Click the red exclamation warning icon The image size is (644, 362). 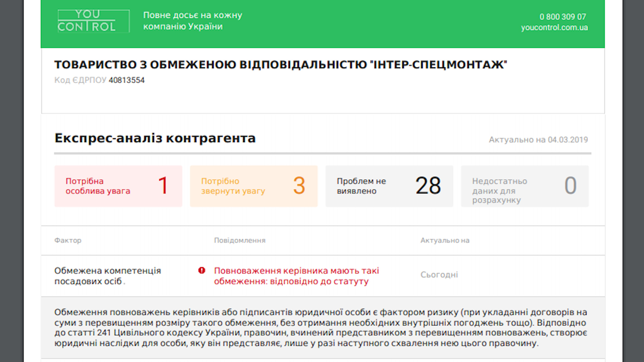(x=202, y=270)
